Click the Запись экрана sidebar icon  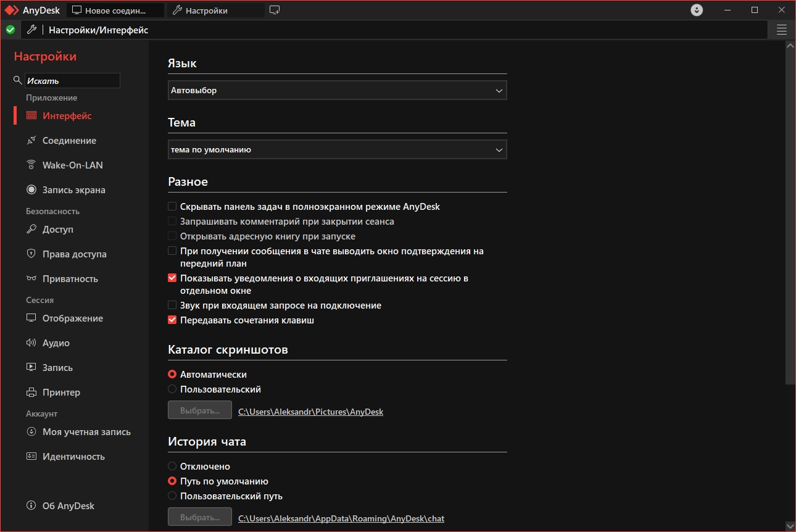pos(31,190)
